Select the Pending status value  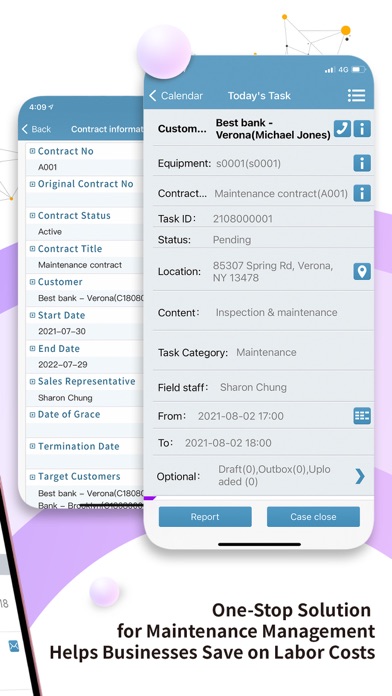click(232, 240)
